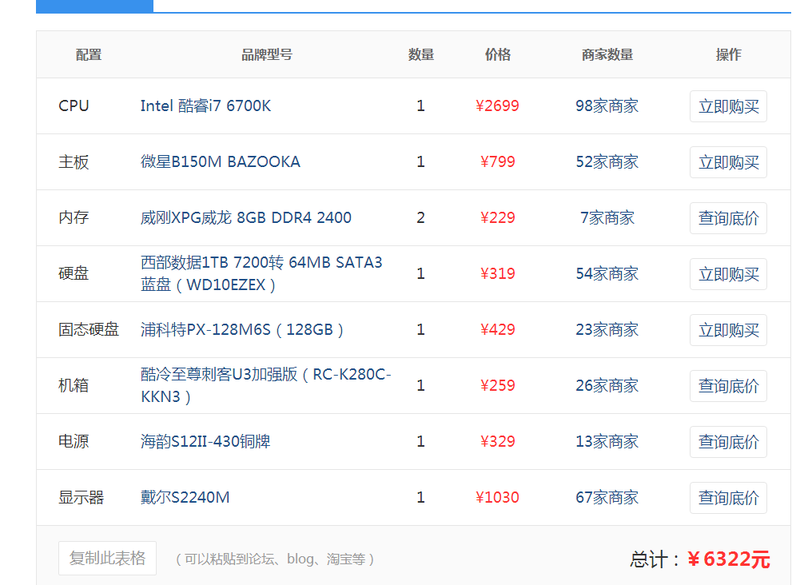Click the 操作 column header
The height and width of the screenshot is (585, 800).
pyautogui.click(x=728, y=55)
